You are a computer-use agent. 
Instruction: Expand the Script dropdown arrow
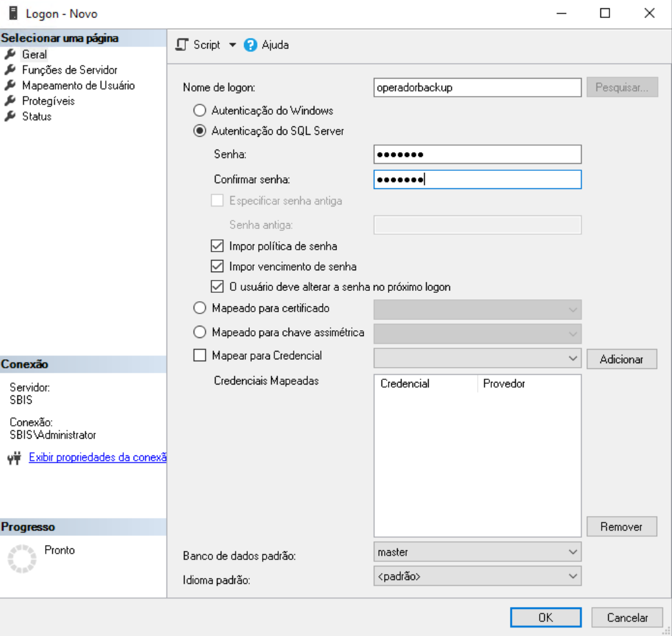point(233,45)
